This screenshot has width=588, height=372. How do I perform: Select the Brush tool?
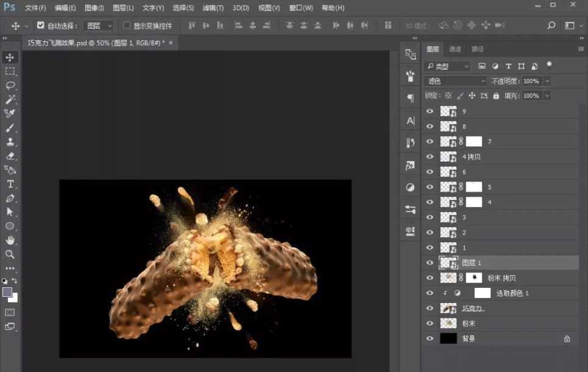tap(10, 128)
